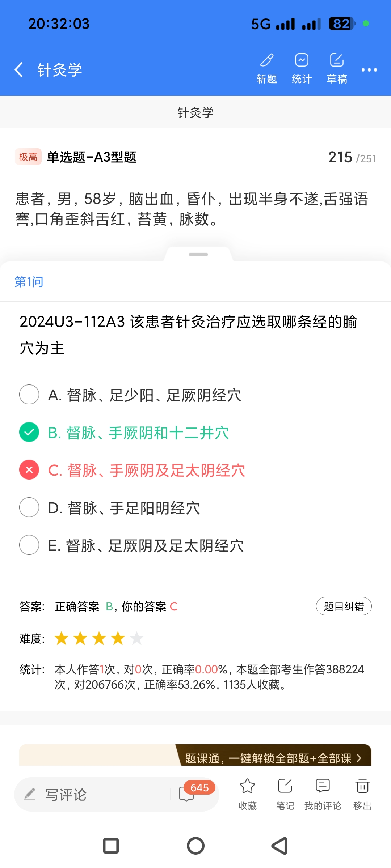This screenshot has height=868, width=391.
Task: Tap the back arrow in header
Action: pos(19,69)
